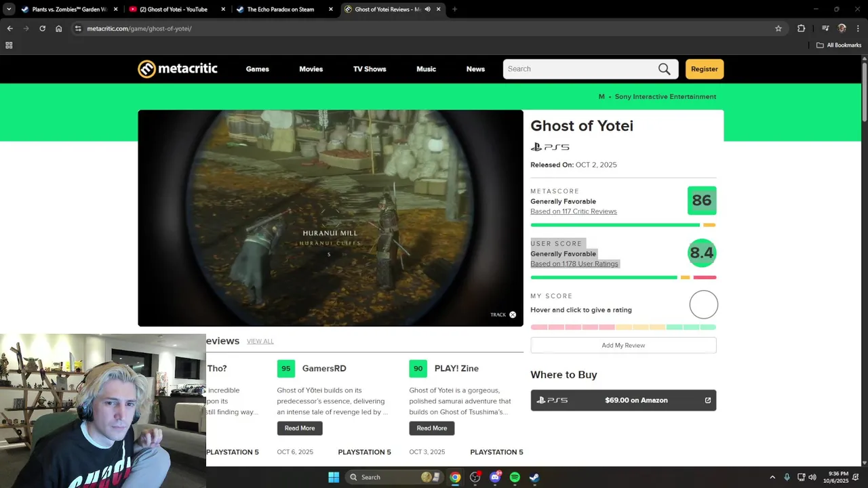Screen dimensions: 868x488
Task: Click the Metacritic logo
Action: tap(178, 69)
